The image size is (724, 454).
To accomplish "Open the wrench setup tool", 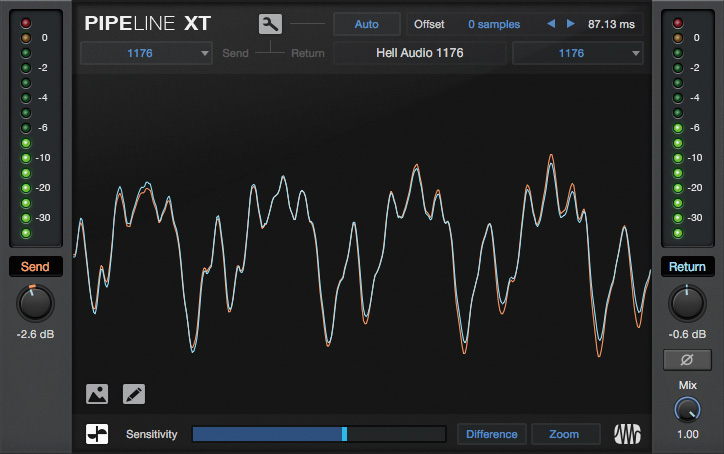I will pyautogui.click(x=270, y=24).
